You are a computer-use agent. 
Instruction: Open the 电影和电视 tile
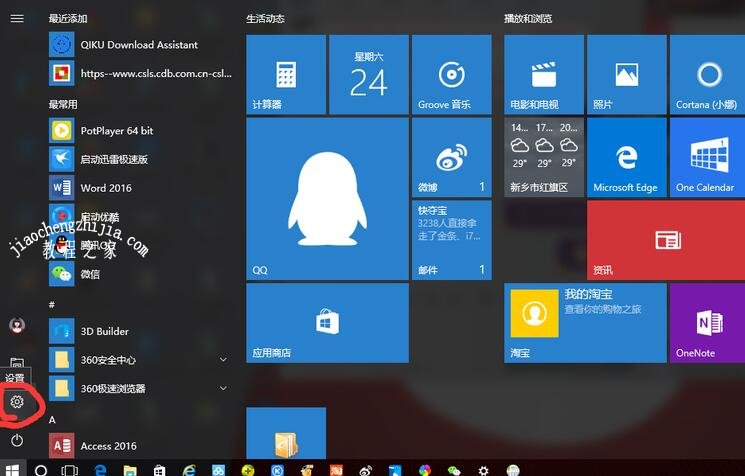click(544, 75)
